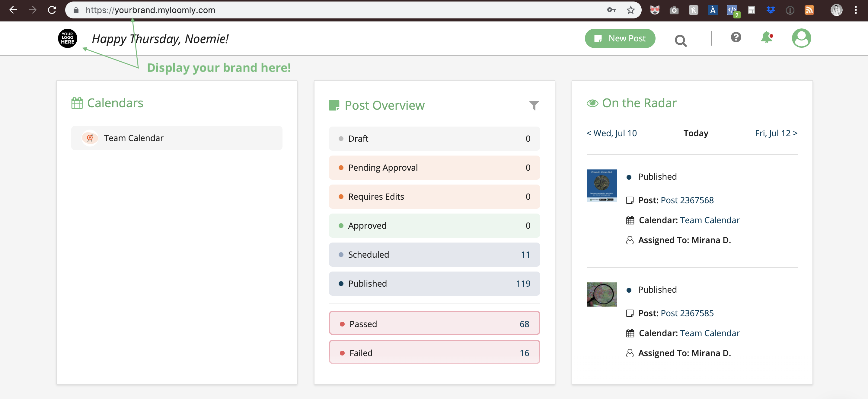Click the eye icon beside On the Radar
The image size is (868, 399).
(592, 103)
